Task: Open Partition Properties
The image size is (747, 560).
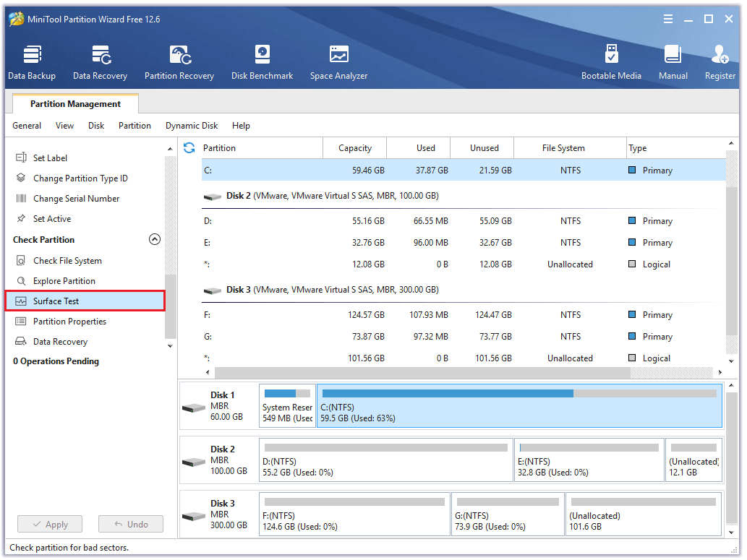Action: point(69,322)
